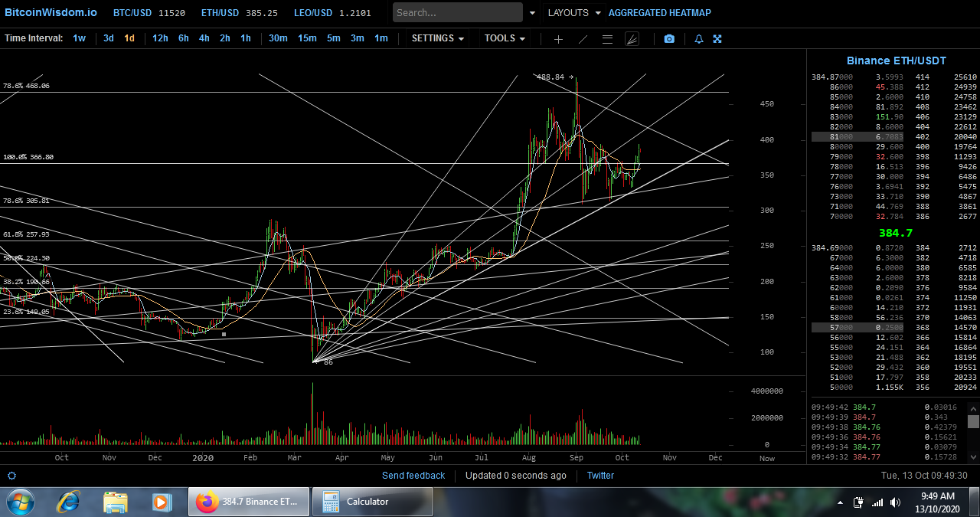Click the 61.8% 257.93 Fibonacci label
This screenshot has width=980, height=517.
click(x=26, y=234)
